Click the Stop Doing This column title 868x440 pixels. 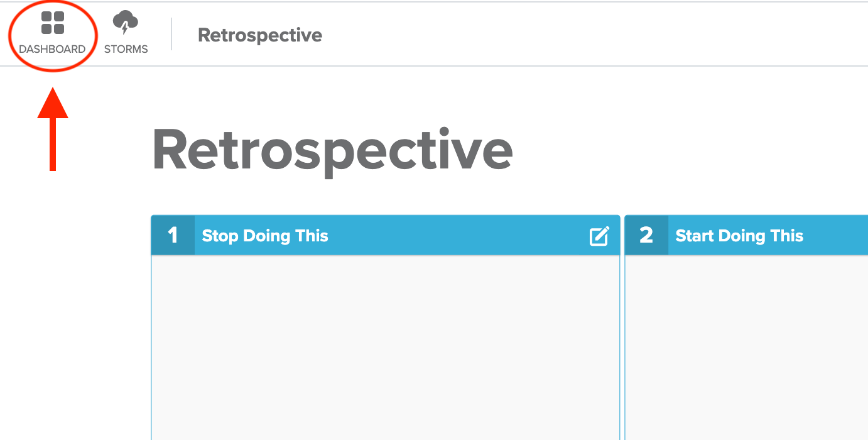point(265,236)
